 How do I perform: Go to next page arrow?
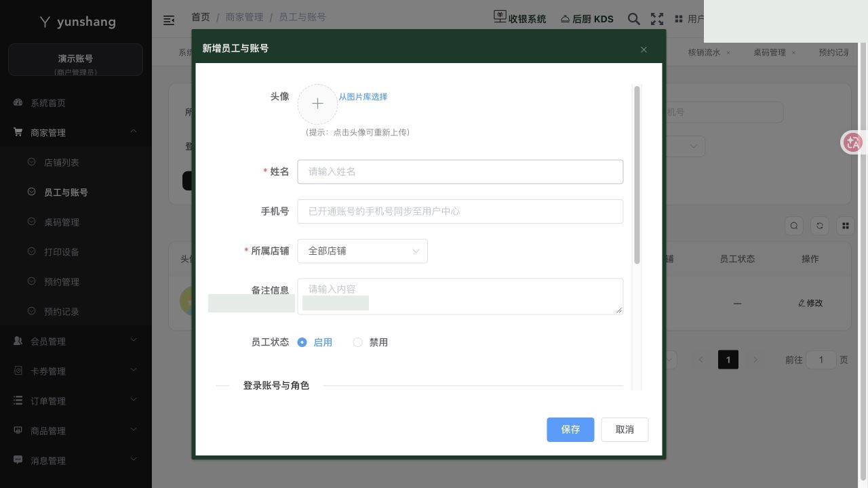pyautogui.click(x=755, y=360)
